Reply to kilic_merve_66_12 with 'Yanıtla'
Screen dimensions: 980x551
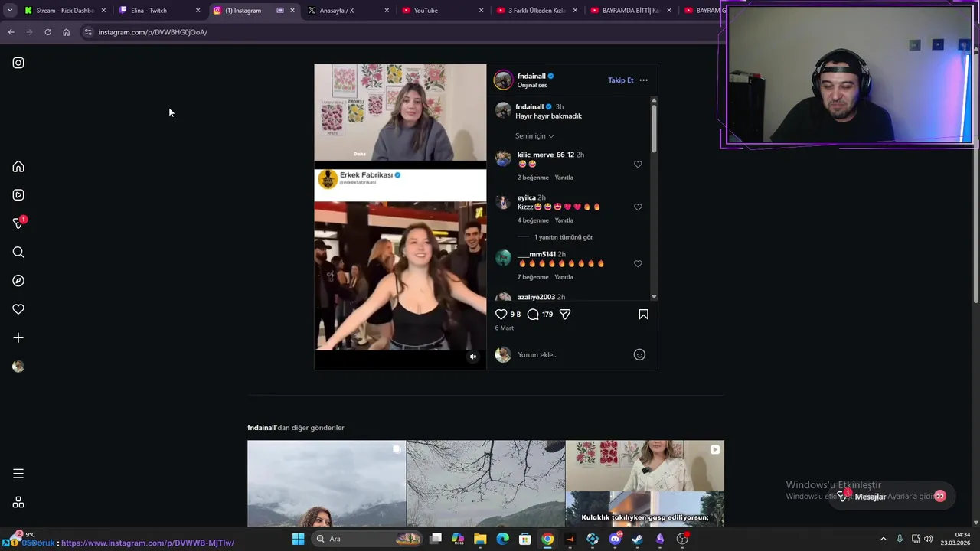(x=563, y=178)
